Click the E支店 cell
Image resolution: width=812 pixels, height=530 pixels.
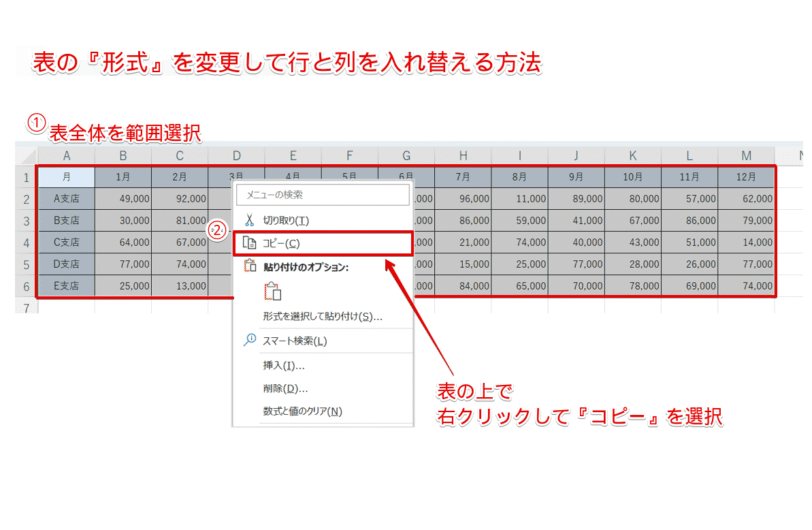(x=66, y=285)
